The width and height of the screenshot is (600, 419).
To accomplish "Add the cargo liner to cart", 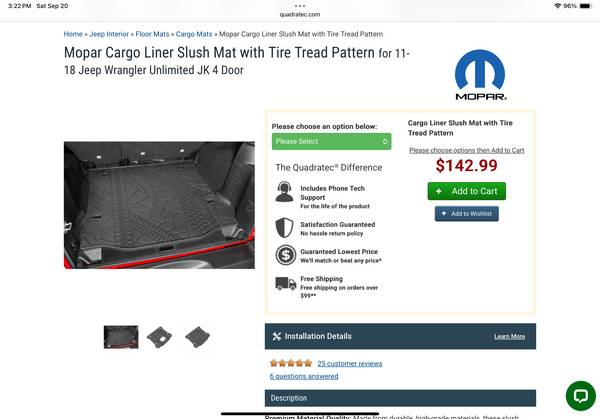I will [x=466, y=191].
